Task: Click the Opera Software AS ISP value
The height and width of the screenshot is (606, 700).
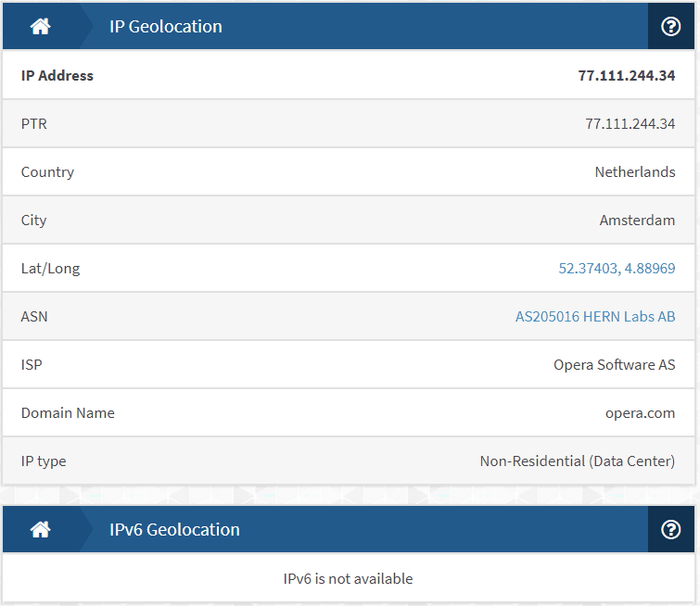Action: coord(615,364)
